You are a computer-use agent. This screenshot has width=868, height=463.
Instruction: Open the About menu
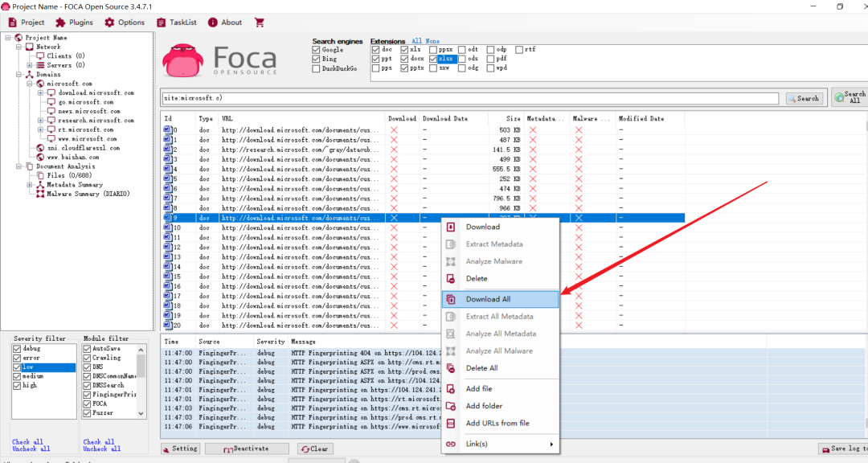click(225, 23)
